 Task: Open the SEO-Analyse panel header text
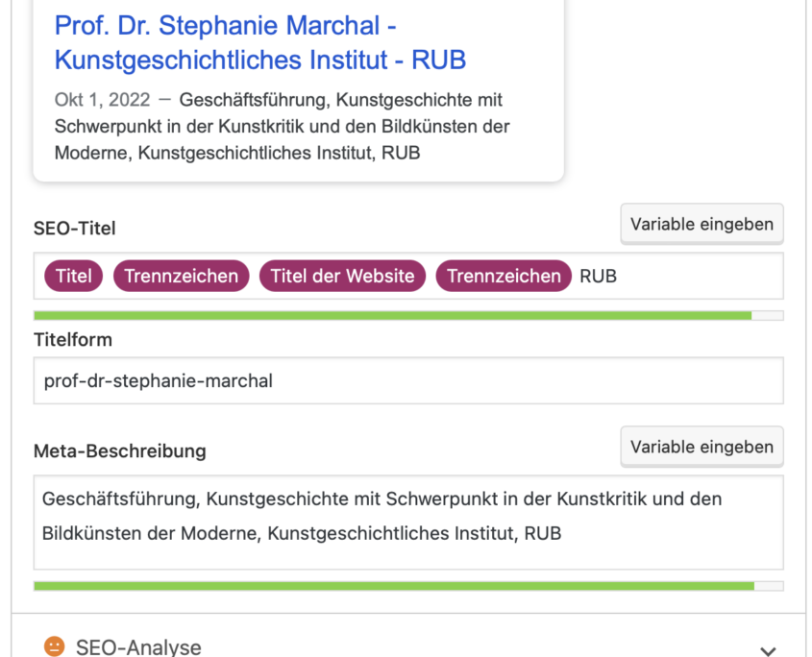point(138,647)
